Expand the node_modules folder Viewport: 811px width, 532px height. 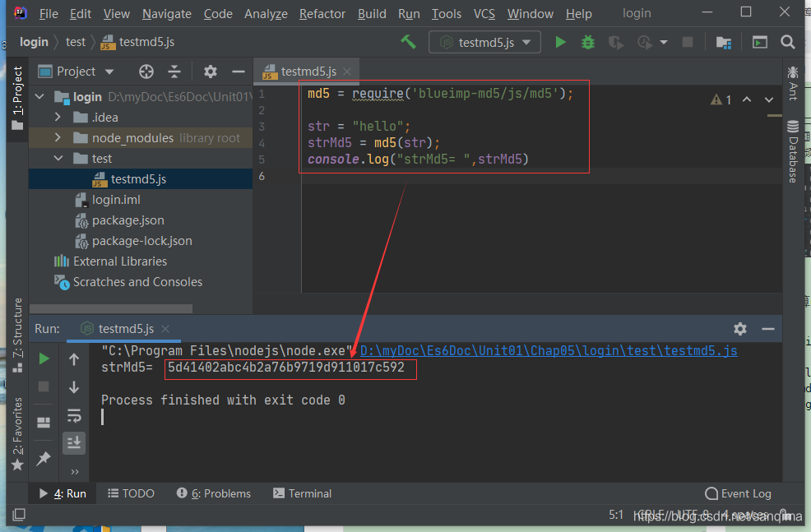(58, 138)
